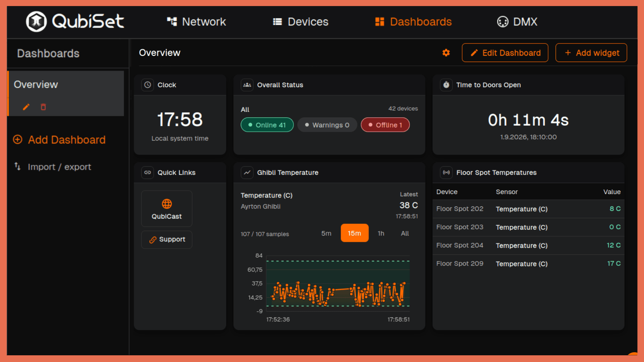The width and height of the screenshot is (644, 362).
Task: Select the 1h time range
Action: (x=381, y=233)
